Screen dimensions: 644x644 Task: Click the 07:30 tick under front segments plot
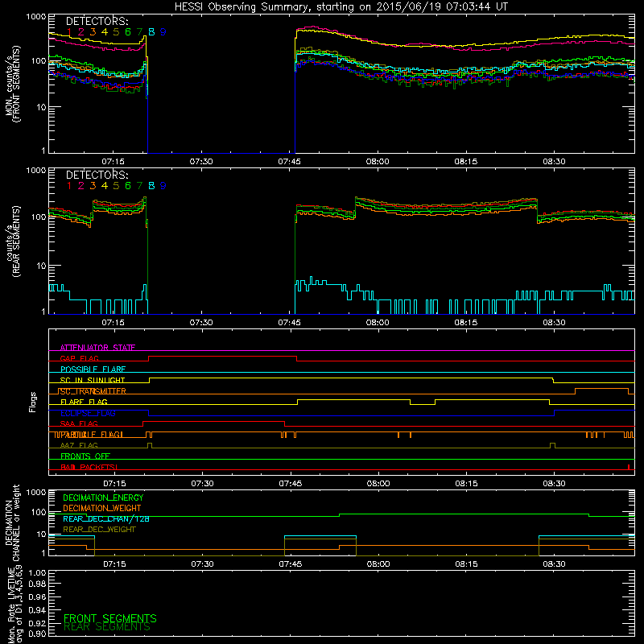(201, 162)
